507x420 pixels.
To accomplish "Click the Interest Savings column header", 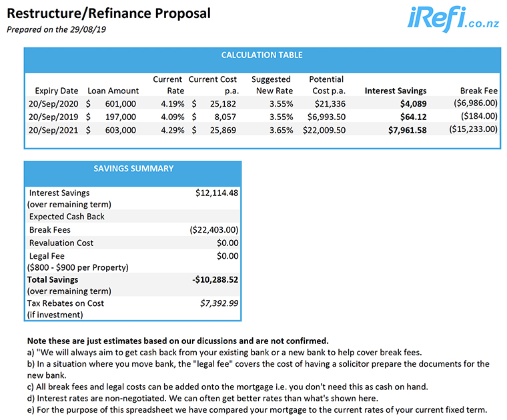I will [396, 91].
